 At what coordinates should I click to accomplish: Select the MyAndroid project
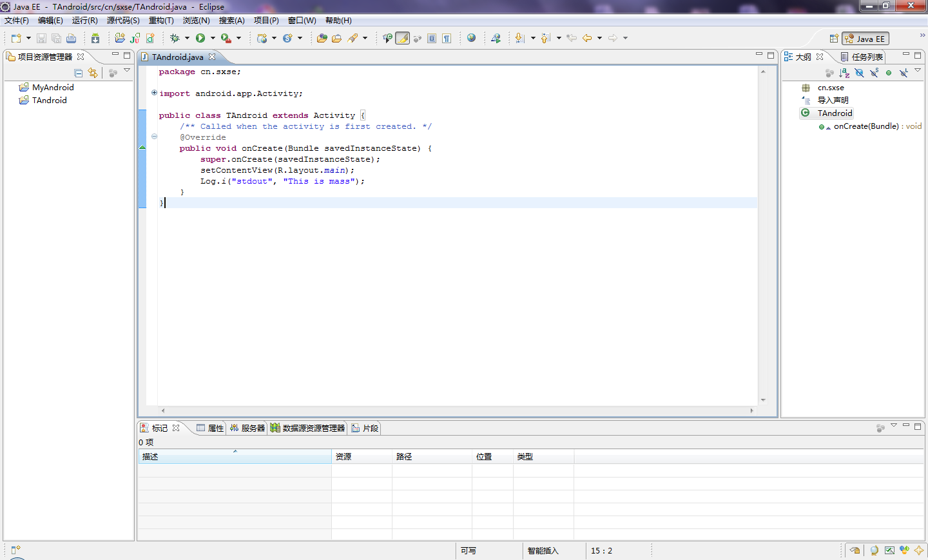point(53,88)
